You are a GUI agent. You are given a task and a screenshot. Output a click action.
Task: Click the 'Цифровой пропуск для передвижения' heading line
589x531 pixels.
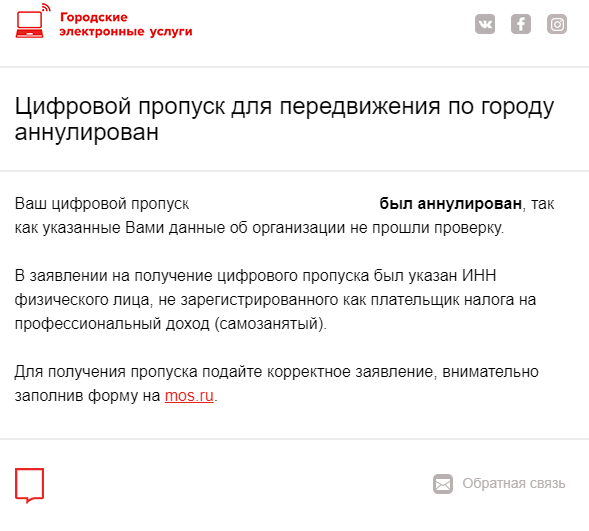[x=284, y=106]
